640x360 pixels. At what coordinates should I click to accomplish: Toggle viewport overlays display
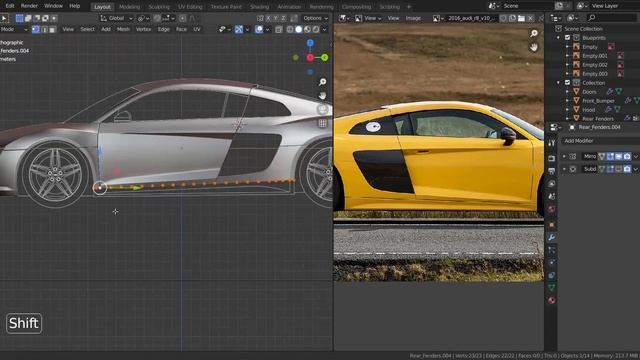(x=259, y=29)
